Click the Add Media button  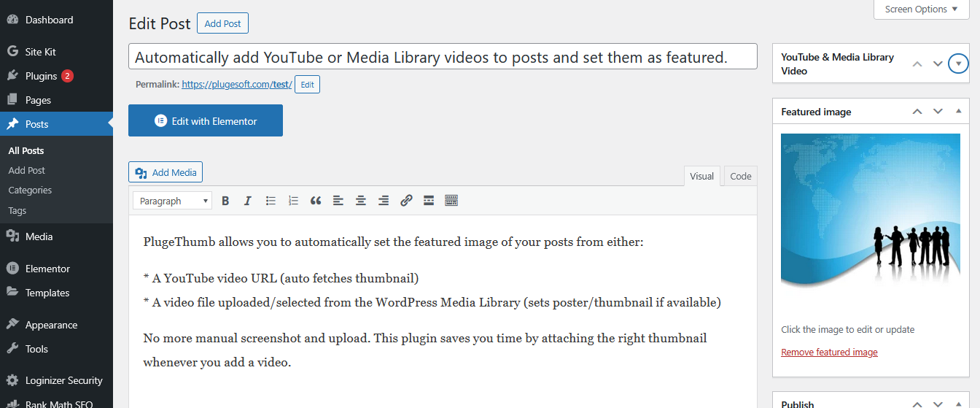tap(166, 172)
